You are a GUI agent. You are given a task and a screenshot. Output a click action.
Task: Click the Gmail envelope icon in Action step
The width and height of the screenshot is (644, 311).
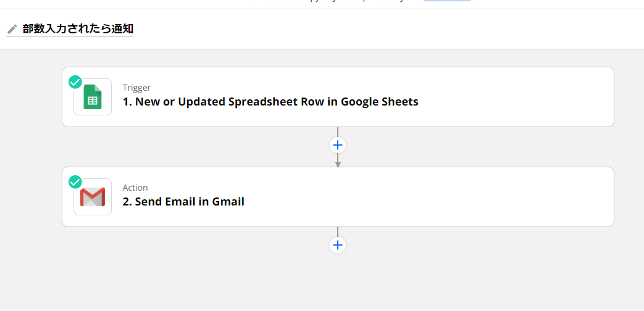93,197
